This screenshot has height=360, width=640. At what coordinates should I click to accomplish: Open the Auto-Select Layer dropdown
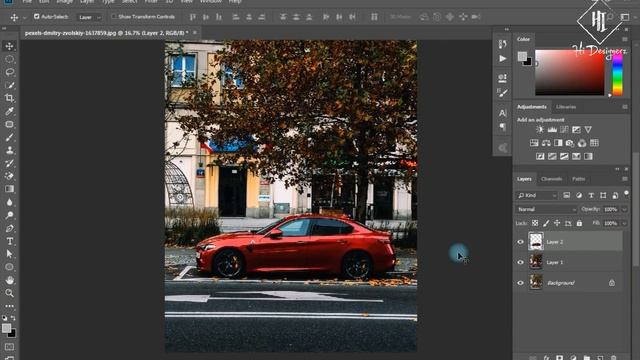click(x=90, y=17)
